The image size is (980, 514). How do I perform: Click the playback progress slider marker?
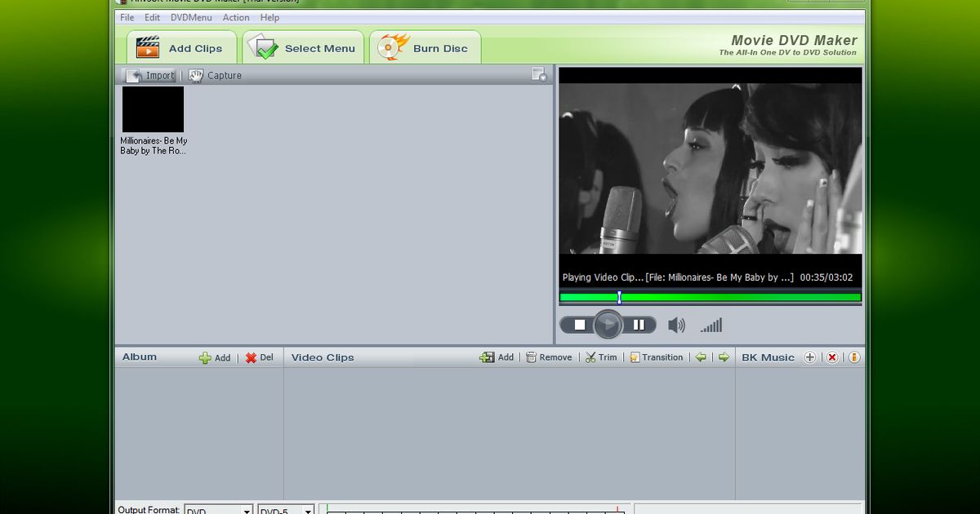[x=619, y=297]
